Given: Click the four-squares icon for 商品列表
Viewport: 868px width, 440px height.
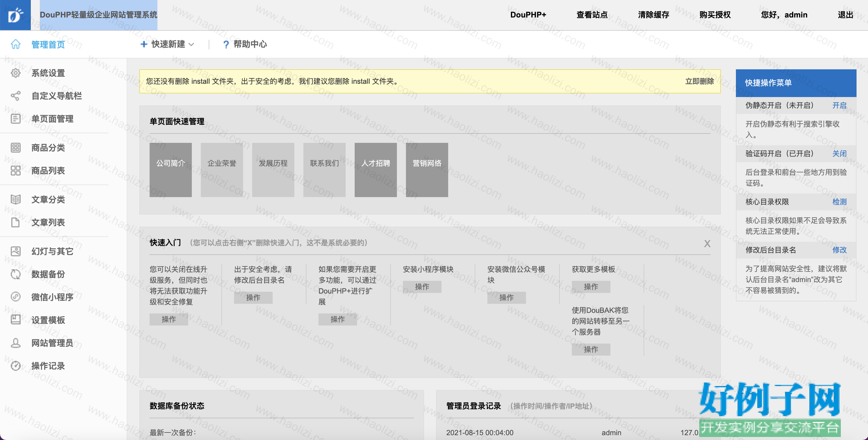Looking at the screenshot, I should point(15,171).
